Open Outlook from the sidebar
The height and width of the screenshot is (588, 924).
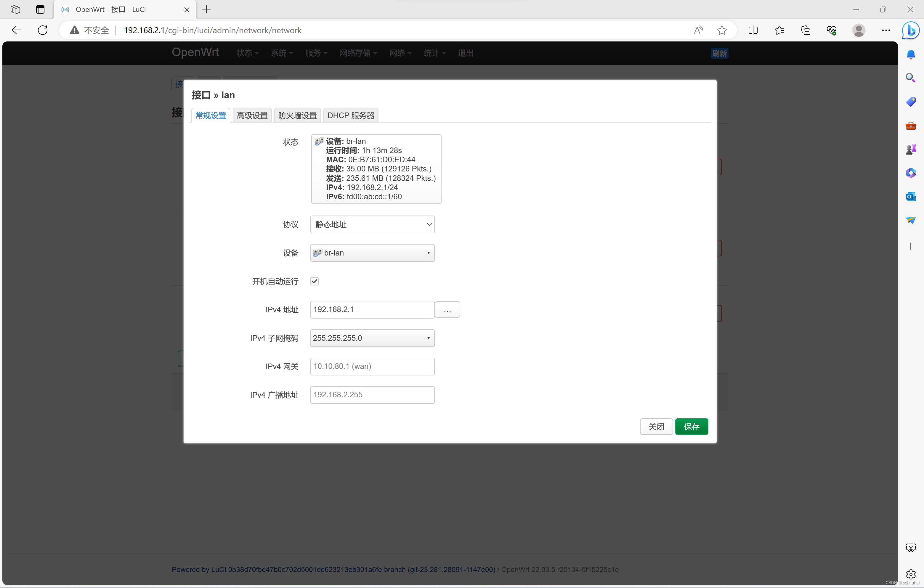coord(911,196)
